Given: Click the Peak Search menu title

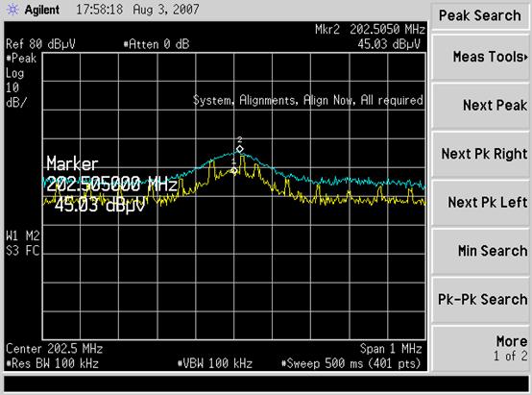Looking at the screenshot, I should pyautogui.click(x=480, y=15).
